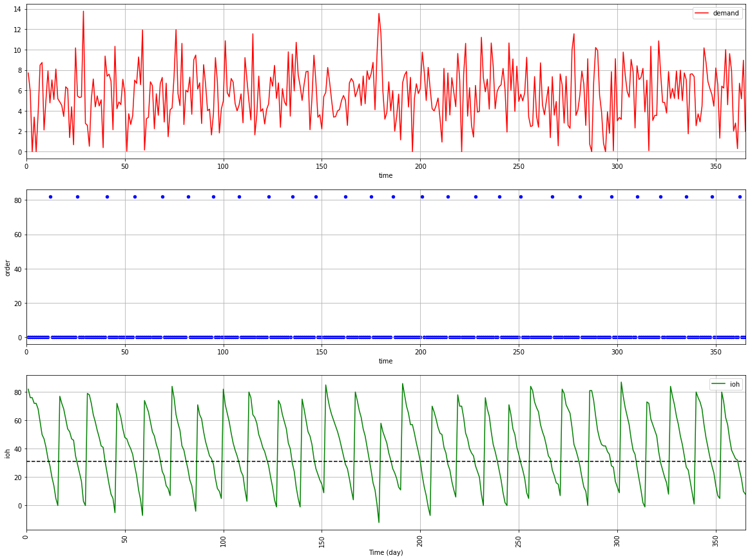Click y-axis tick "80" on order chart

tap(17, 200)
